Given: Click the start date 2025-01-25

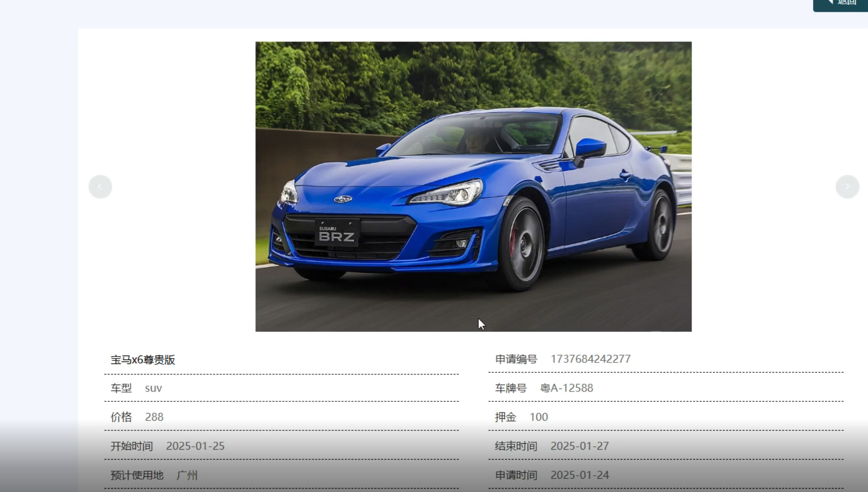Looking at the screenshot, I should pyautogui.click(x=195, y=446).
